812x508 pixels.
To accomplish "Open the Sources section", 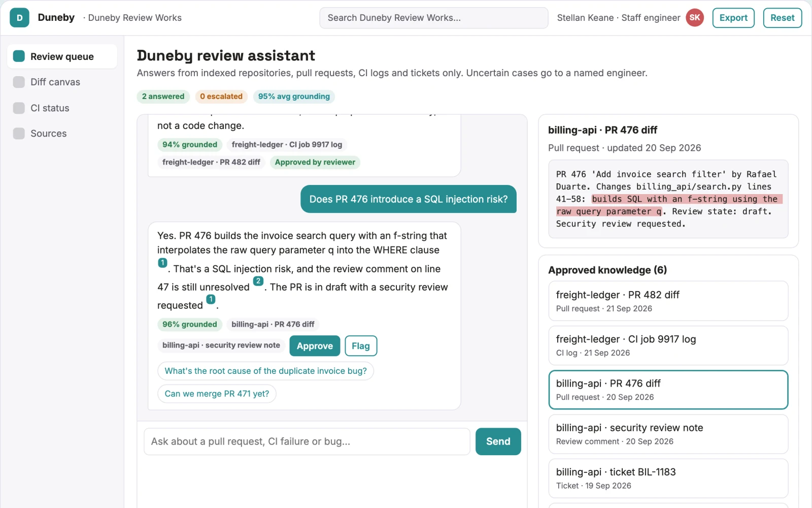I will pyautogui.click(x=62, y=134).
